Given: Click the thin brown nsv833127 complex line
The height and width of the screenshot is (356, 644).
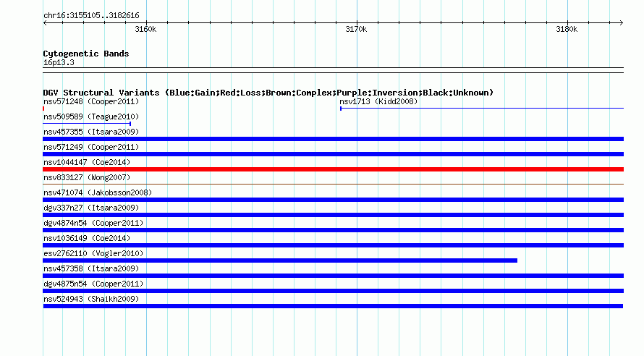Looking at the screenshot, I should tap(333, 184).
